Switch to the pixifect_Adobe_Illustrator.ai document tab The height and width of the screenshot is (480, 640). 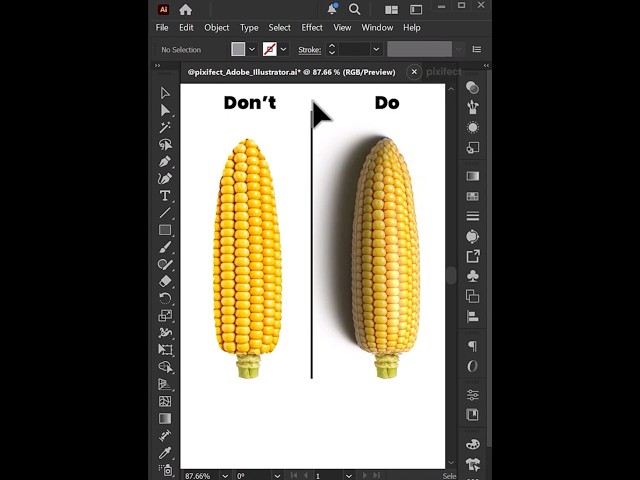click(291, 72)
